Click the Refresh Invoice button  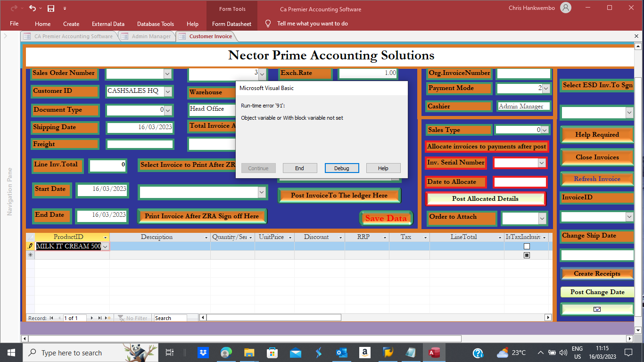pyautogui.click(x=597, y=179)
